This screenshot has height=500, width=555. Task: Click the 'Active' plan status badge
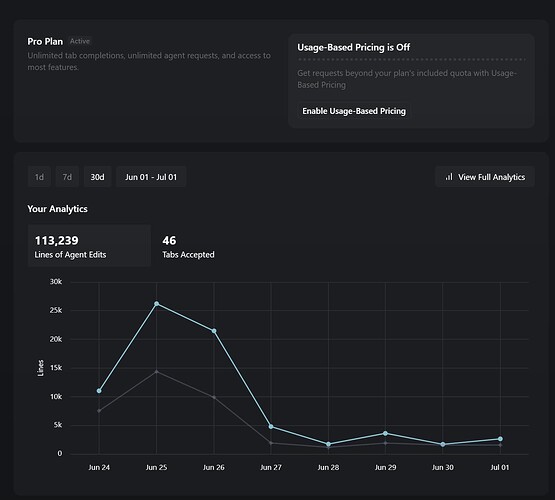80,41
